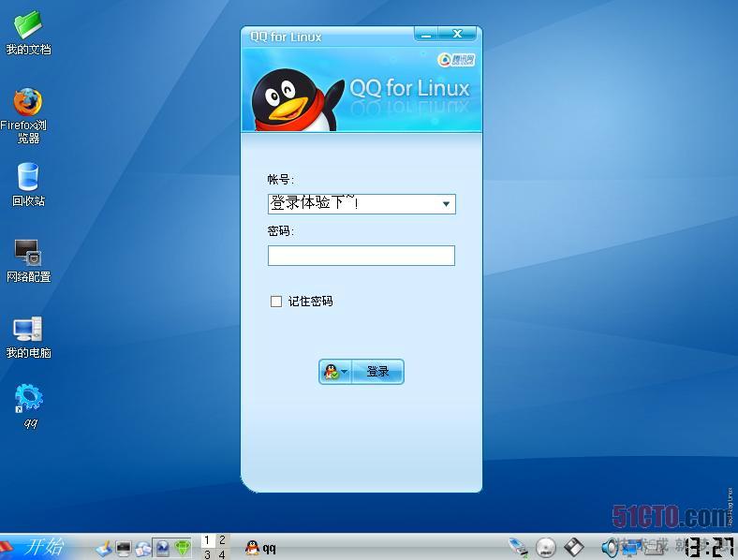Click the taskbar clock
Viewport: 738px width, 560px height.
(x=709, y=547)
